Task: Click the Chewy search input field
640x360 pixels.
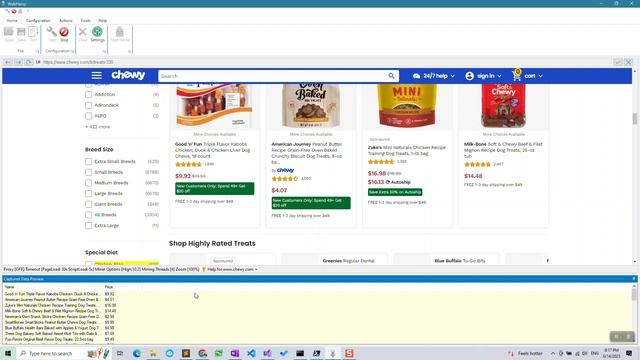Action: coord(273,76)
